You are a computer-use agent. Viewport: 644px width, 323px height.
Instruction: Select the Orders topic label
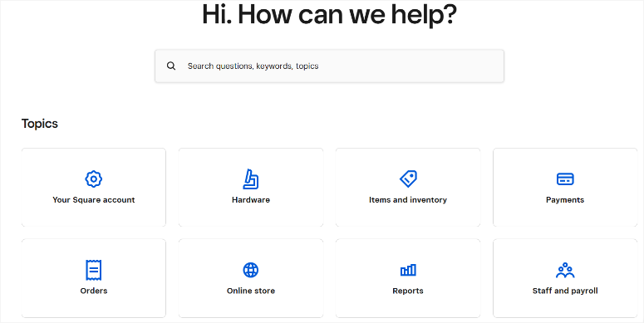94,291
